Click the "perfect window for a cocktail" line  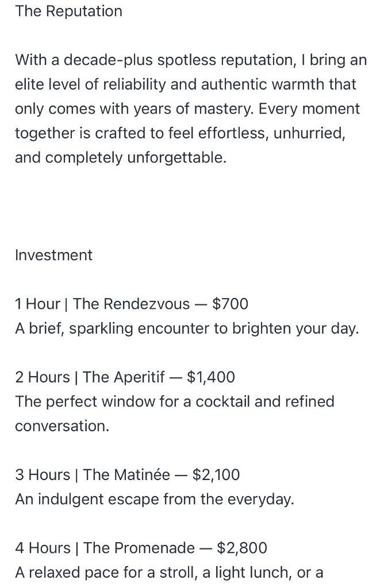click(174, 401)
